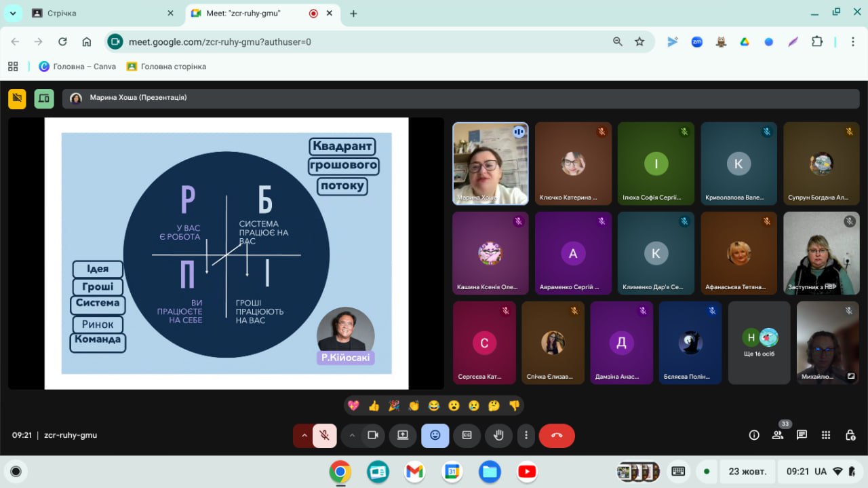Open audio settings arrow beside microphone
The height and width of the screenshot is (488, 868).
(304, 436)
